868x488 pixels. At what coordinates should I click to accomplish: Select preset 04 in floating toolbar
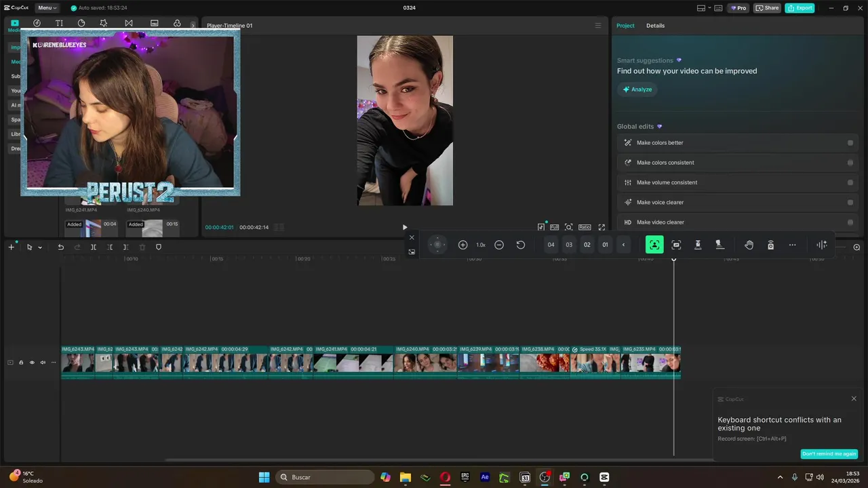pyautogui.click(x=551, y=245)
